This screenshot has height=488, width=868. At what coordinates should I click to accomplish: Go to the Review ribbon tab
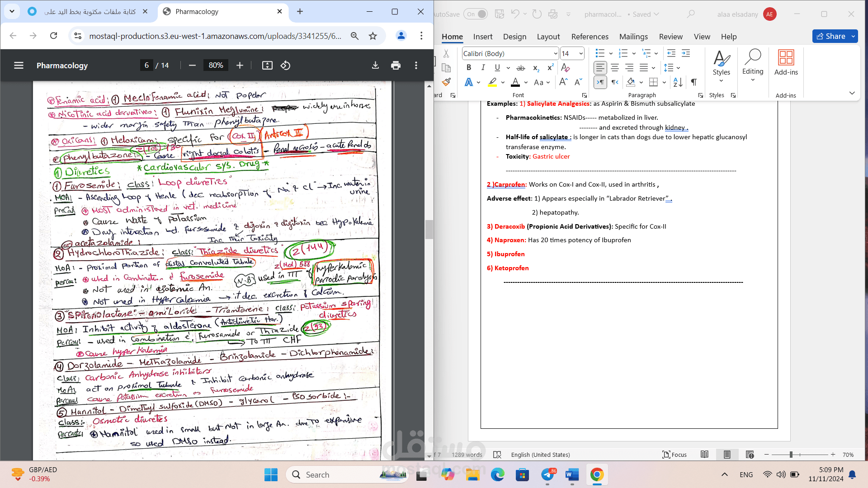671,37
